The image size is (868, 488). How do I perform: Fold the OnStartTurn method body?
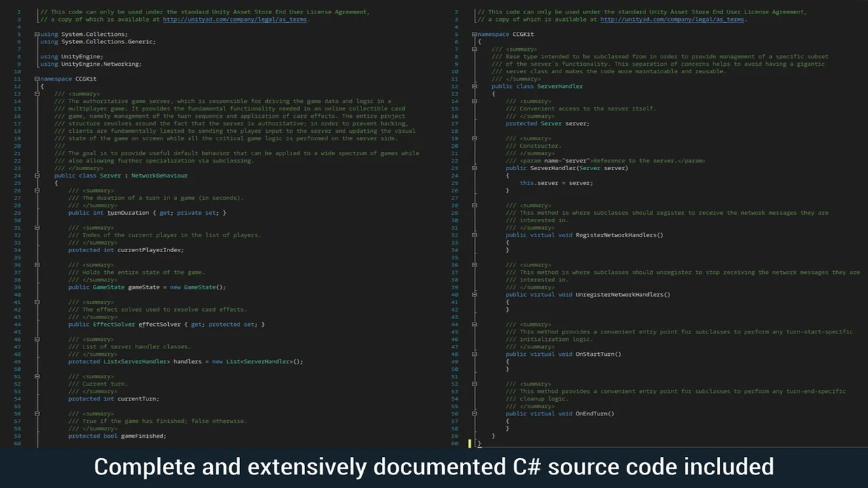coord(474,354)
